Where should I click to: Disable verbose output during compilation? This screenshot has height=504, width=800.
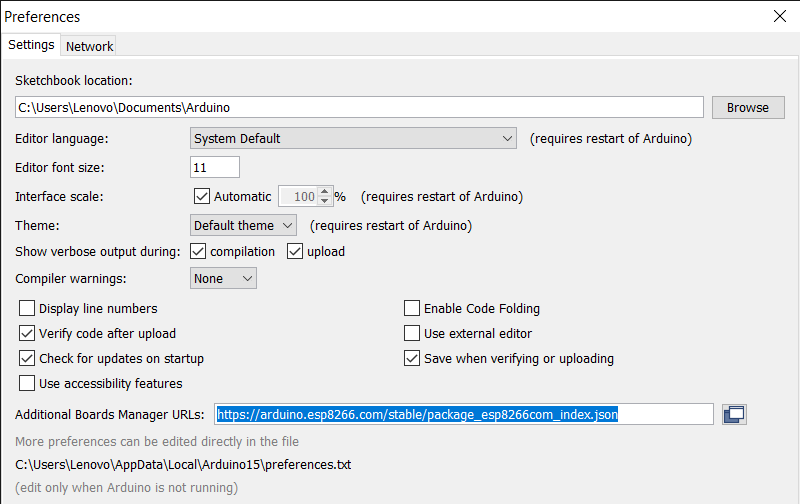pos(198,252)
